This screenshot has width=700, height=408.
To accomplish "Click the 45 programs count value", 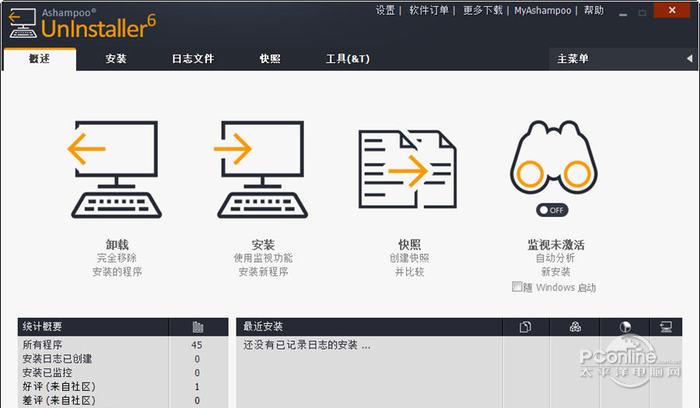I will pyautogui.click(x=196, y=345).
